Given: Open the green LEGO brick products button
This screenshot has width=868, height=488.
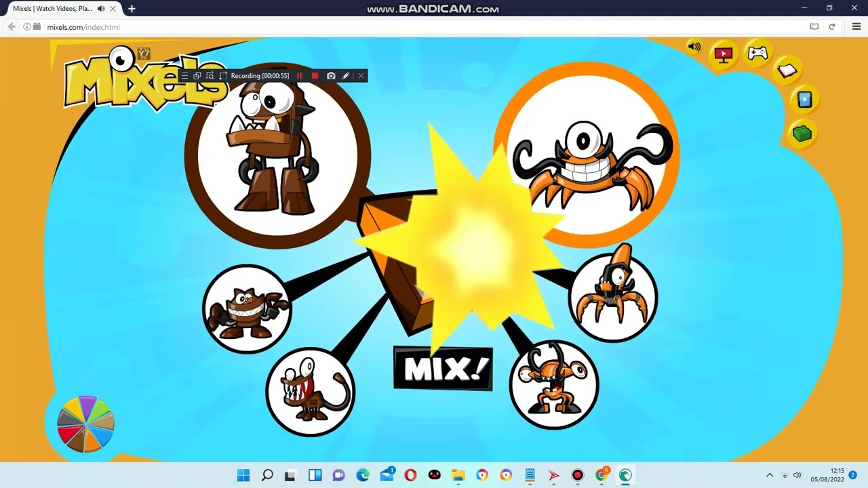Looking at the screenshot, I should [x=802, y=134].
